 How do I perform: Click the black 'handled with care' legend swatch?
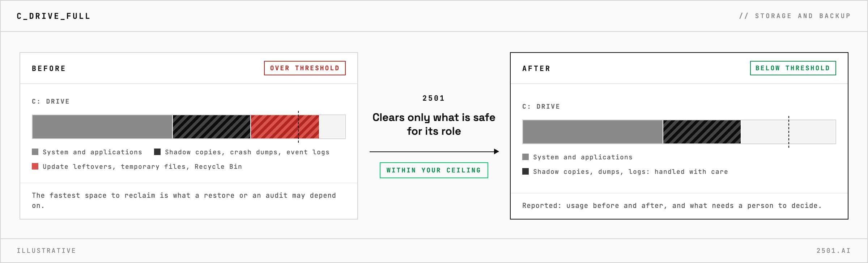point(526,171)
